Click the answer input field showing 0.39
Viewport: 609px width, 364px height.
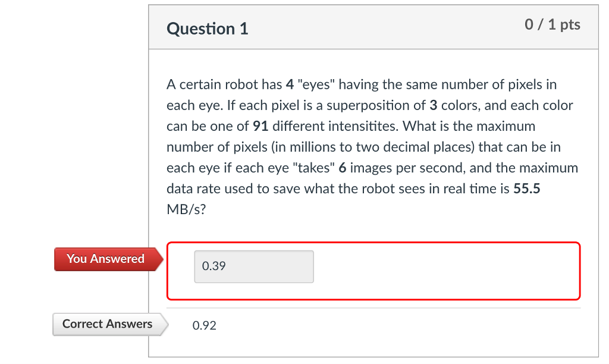[253, 266]
